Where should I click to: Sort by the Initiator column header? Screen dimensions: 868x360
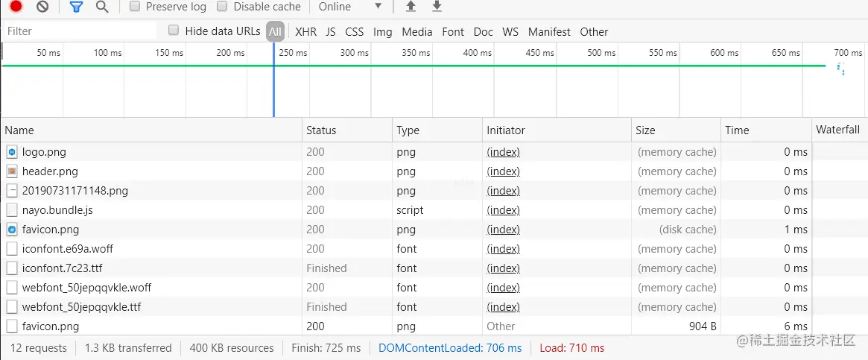coord(557,130)
